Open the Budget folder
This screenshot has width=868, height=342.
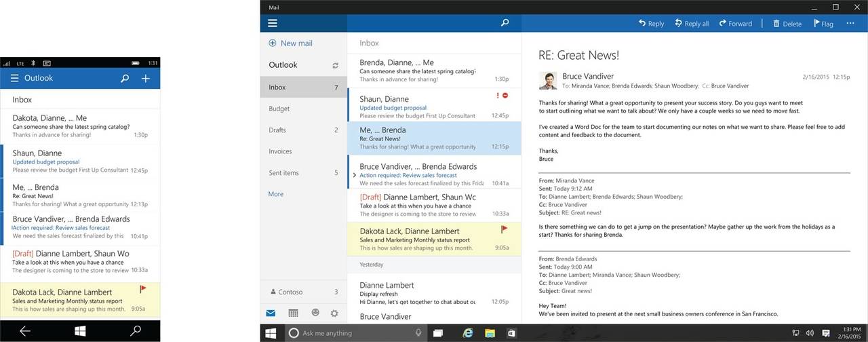pos(303,109)
